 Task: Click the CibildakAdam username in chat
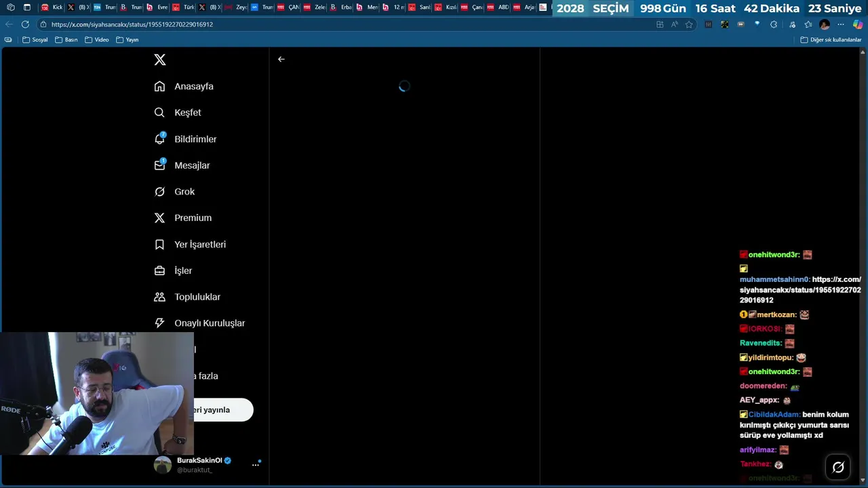point(774,415)
